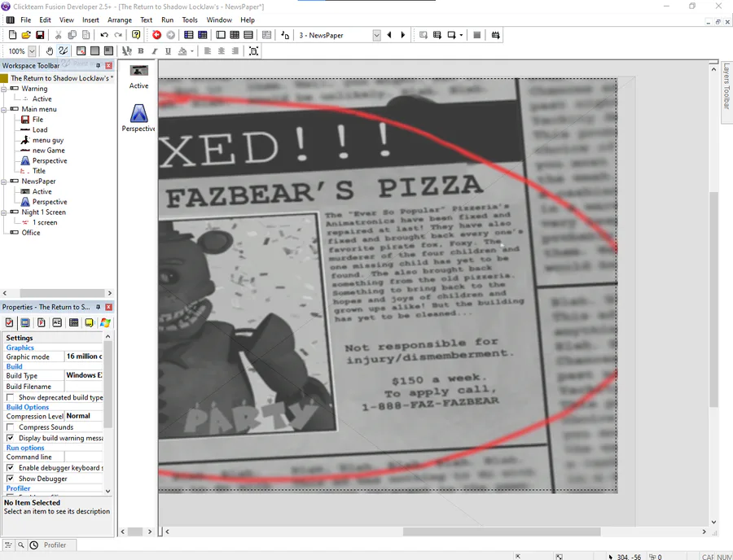Open the Event list editor icon
The width and height of the screenshot is (733, 560).
(x=248, y=35)
